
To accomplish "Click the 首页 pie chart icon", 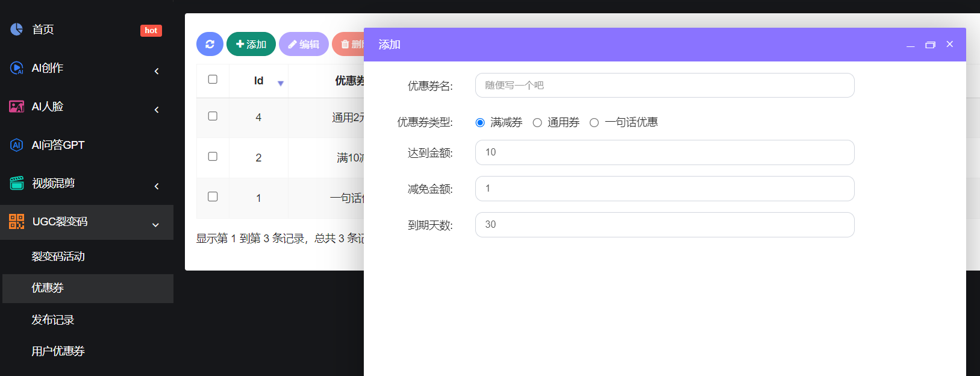I will click(x=16, y=29).
